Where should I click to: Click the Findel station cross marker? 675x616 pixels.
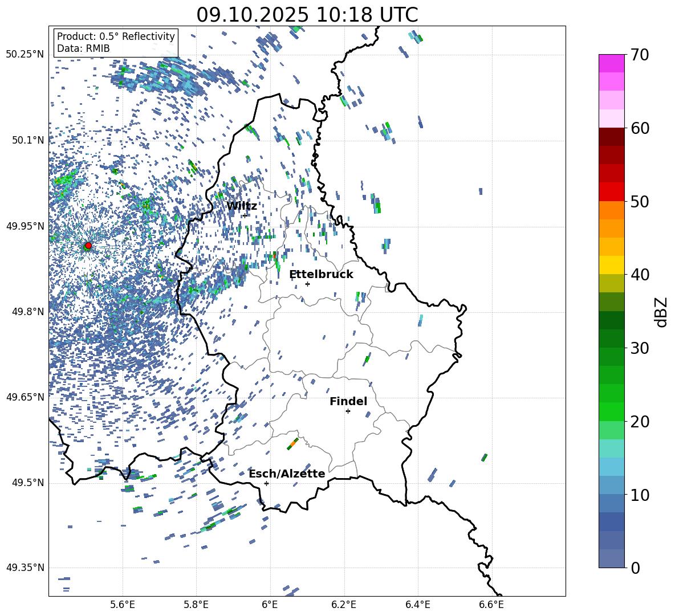[348, 411]
